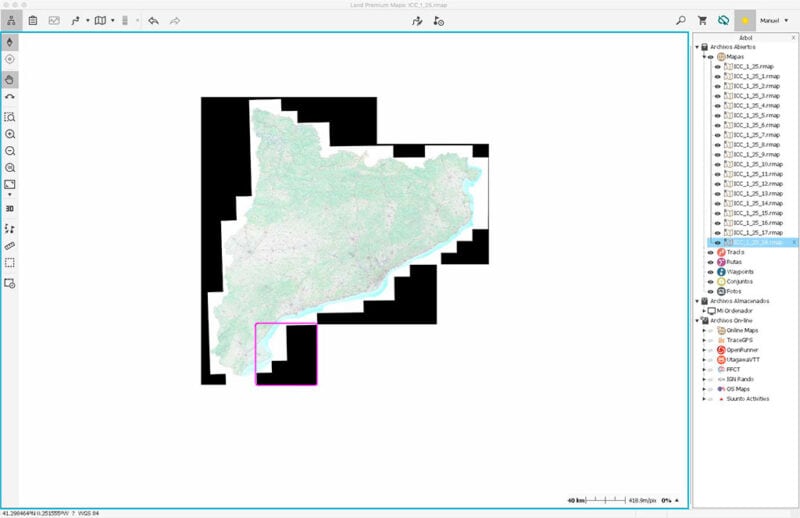Screen dimensions: 800x518
Task: Collapse the Archivos Abiertos node
Action: pos(697,47)
